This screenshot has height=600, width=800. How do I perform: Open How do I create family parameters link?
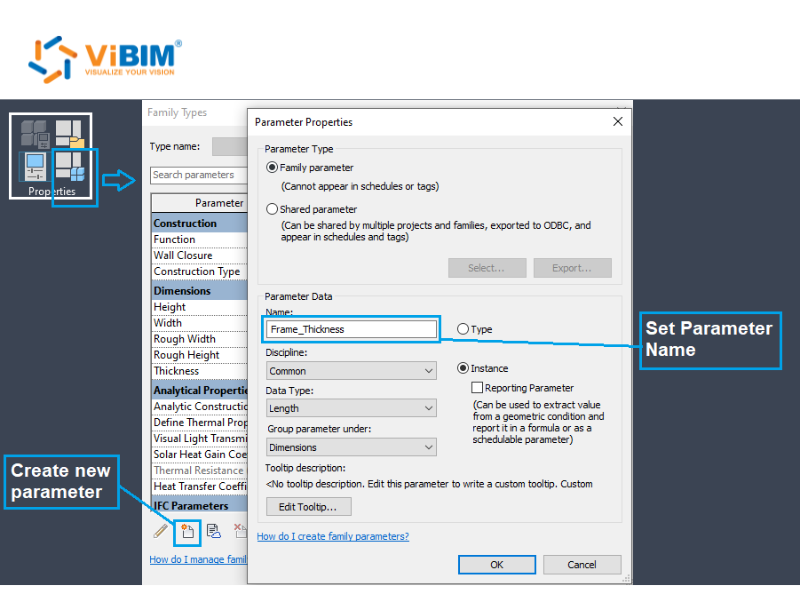[x=333, y=536]
